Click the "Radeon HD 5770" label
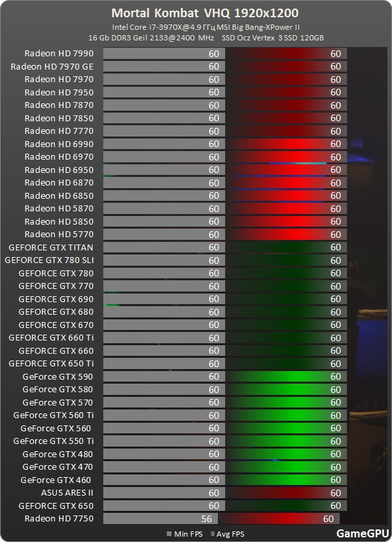The image size is (392, 542). [x=59, y=235]
